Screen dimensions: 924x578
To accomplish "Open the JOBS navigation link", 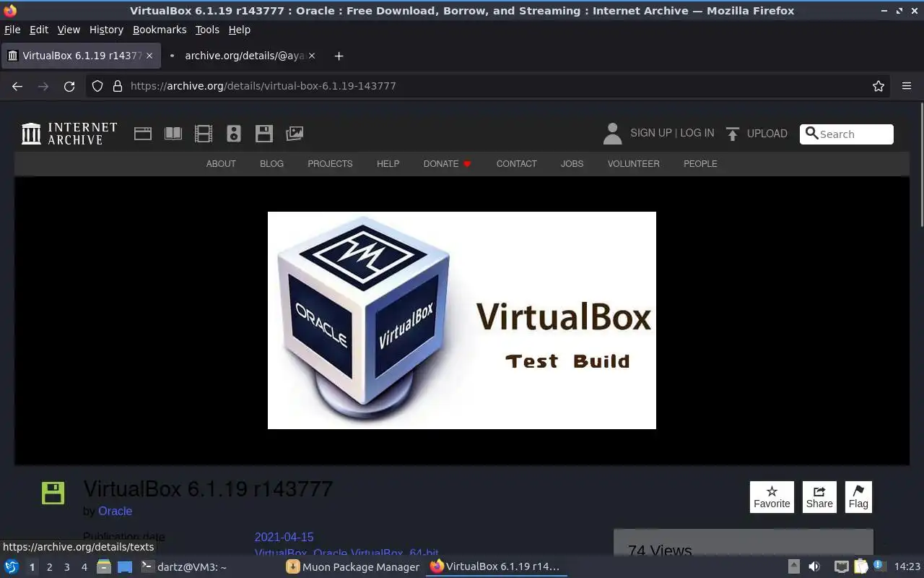I will [x=572, y=164].
